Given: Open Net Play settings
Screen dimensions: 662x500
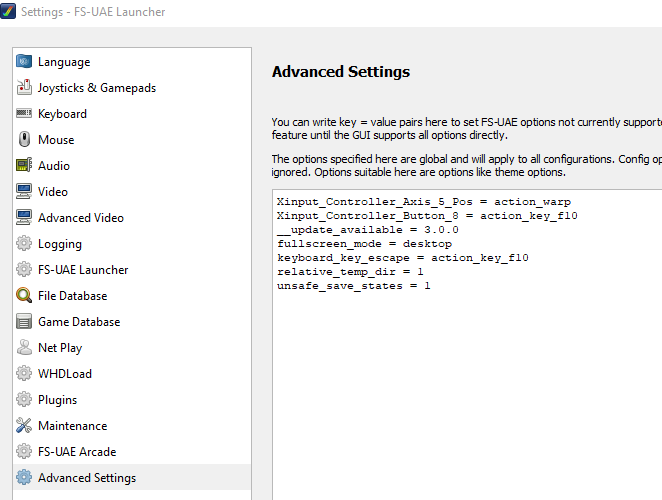Looking at the screenshot, I should click(x=132, y=348).
